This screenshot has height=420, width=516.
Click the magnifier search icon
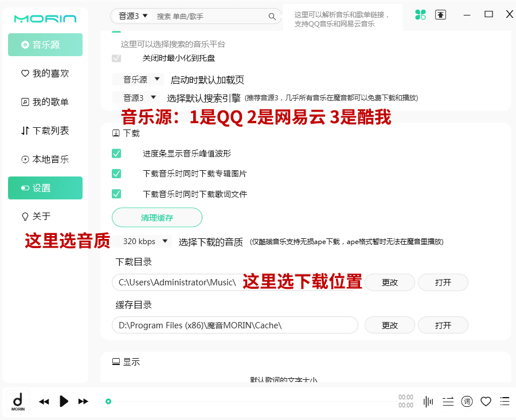pyautogui.click(x=272, y=17)
